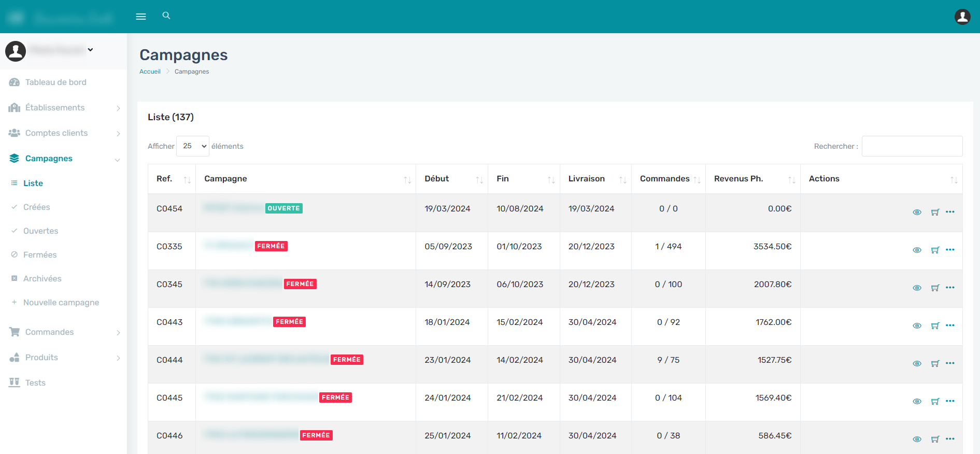View campaign C0443 using eye icon
980x454 pixels.
917,326
